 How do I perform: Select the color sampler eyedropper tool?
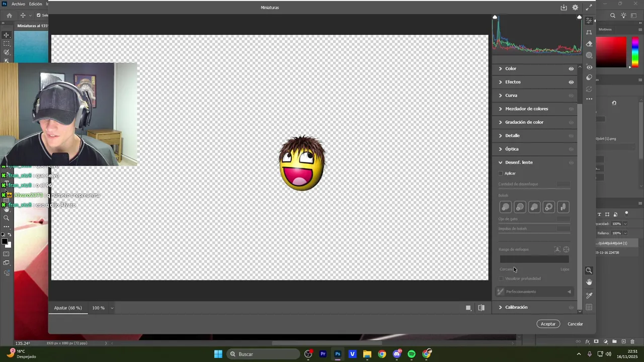point(589,296)
